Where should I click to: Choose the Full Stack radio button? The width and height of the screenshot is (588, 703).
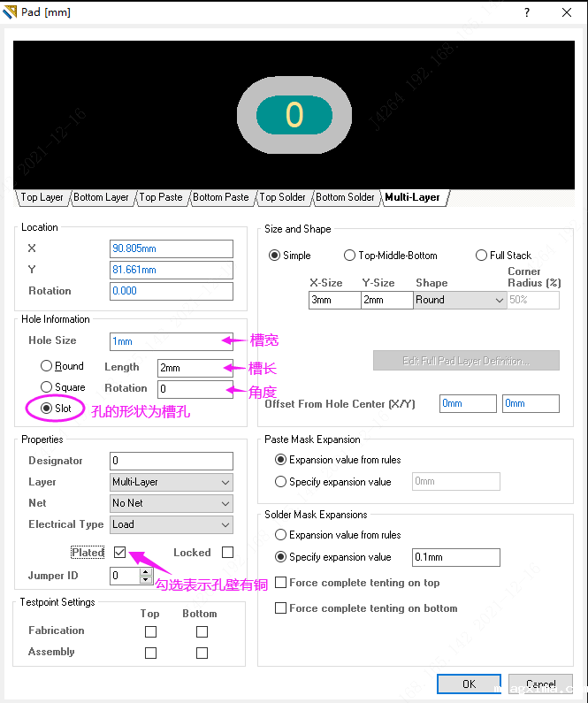482,256
